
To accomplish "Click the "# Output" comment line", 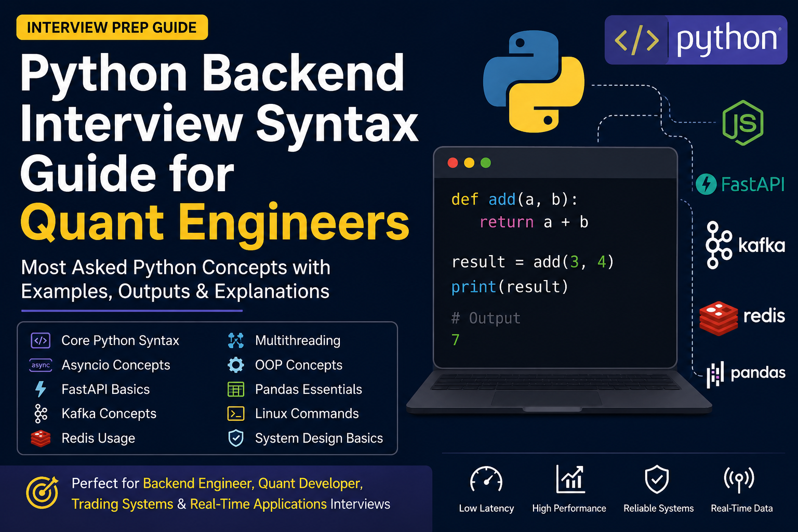I will coord(486,318).
